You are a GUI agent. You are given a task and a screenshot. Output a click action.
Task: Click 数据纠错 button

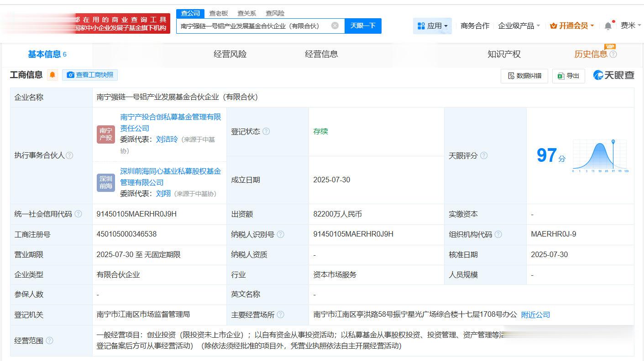tap(524, 76)
